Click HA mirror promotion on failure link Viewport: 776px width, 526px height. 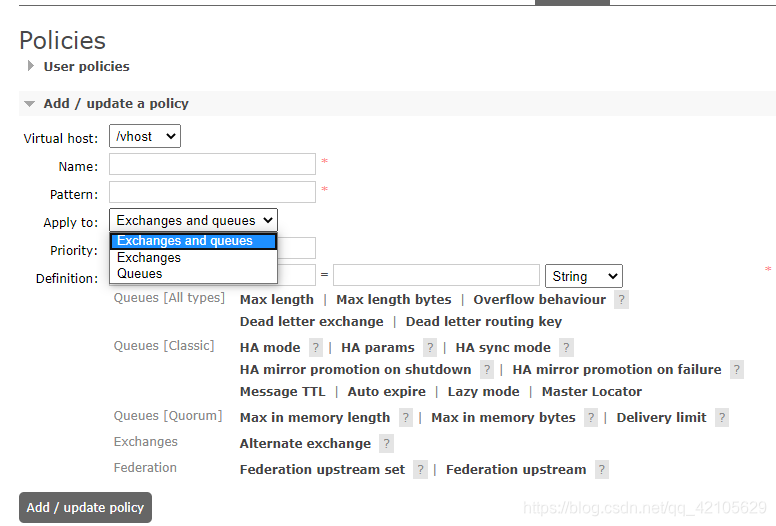(617, 370)
